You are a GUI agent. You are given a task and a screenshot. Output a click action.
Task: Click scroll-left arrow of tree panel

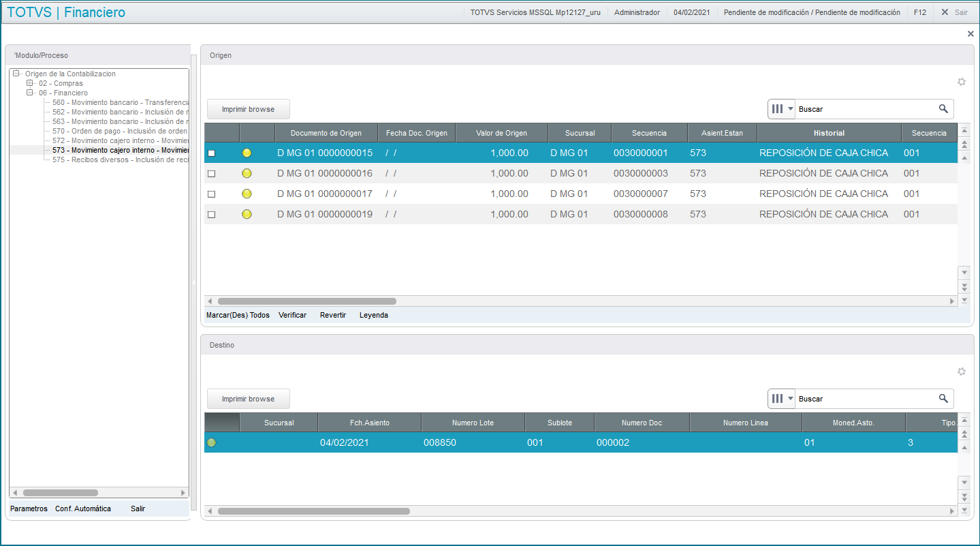tap(14, 492)
